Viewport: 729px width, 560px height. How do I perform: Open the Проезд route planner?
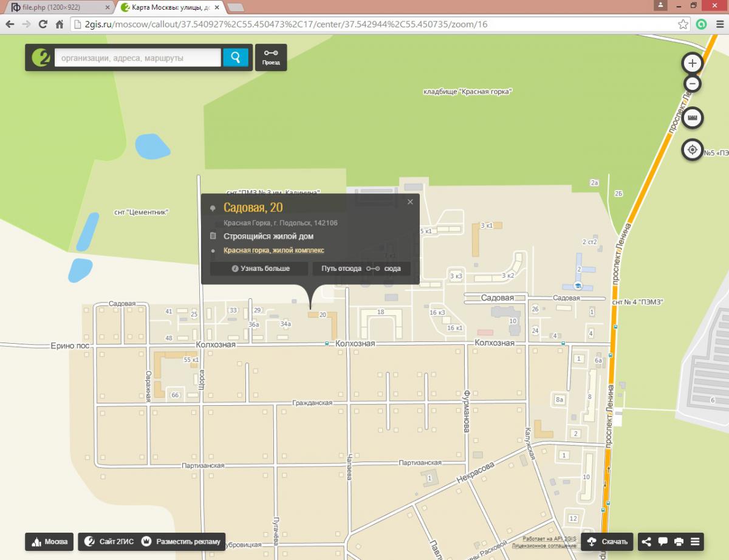coord(271,58)
